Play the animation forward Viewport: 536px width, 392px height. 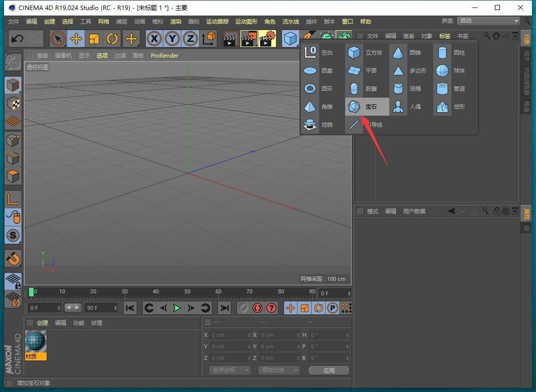177,308
